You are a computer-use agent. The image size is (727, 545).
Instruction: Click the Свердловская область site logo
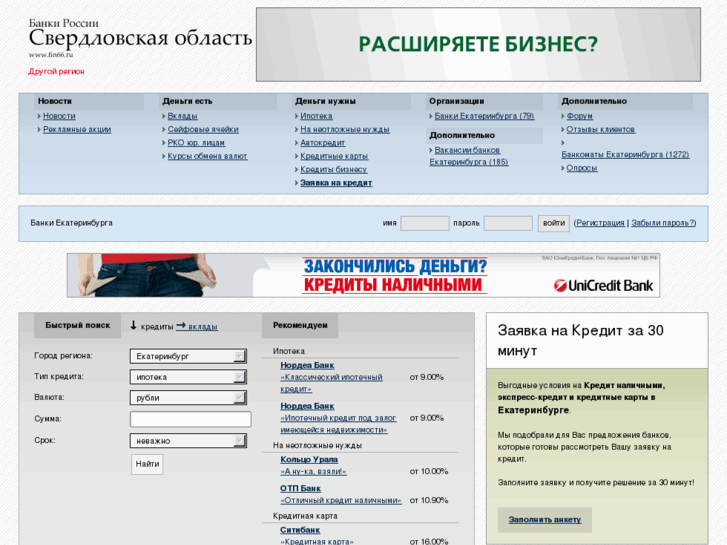(x=140, y=38)
